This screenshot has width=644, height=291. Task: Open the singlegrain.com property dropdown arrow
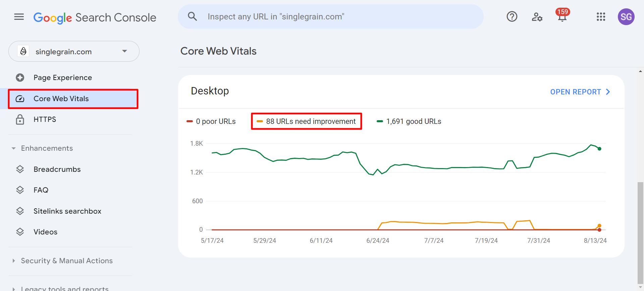tap(124, 51)
